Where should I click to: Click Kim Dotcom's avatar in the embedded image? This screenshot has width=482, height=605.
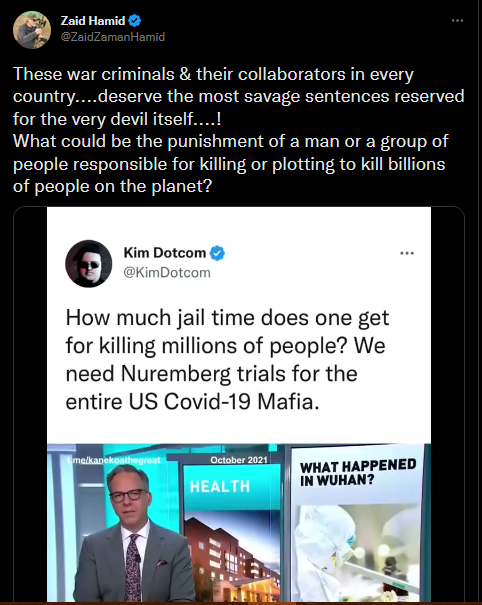(89, 264)
